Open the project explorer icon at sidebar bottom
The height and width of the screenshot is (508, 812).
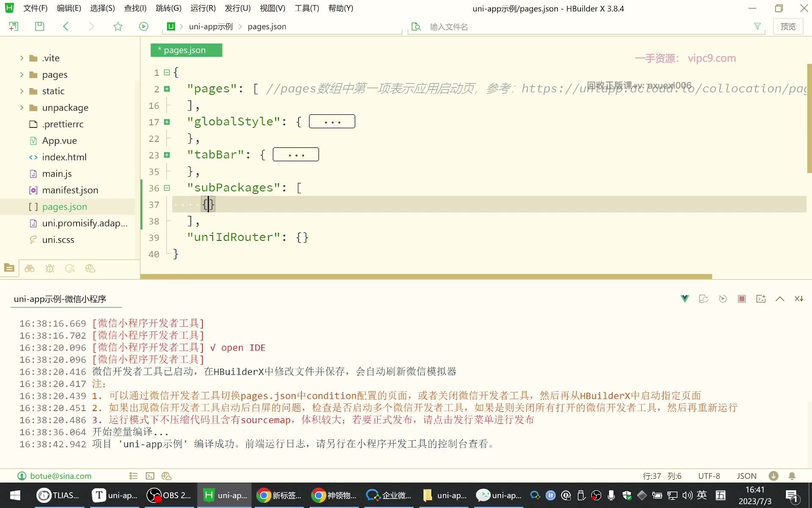pyautogui.click(x=9, y=268)
